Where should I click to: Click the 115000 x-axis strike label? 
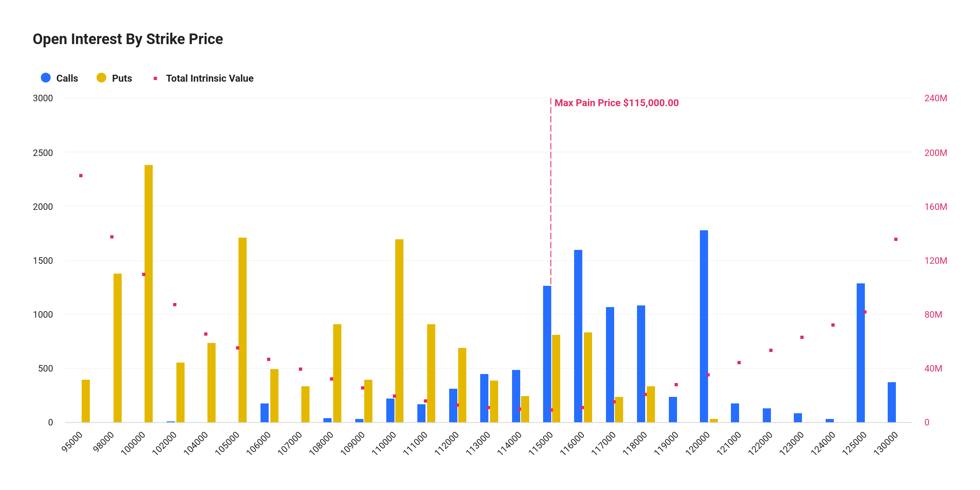click(541, 444)
